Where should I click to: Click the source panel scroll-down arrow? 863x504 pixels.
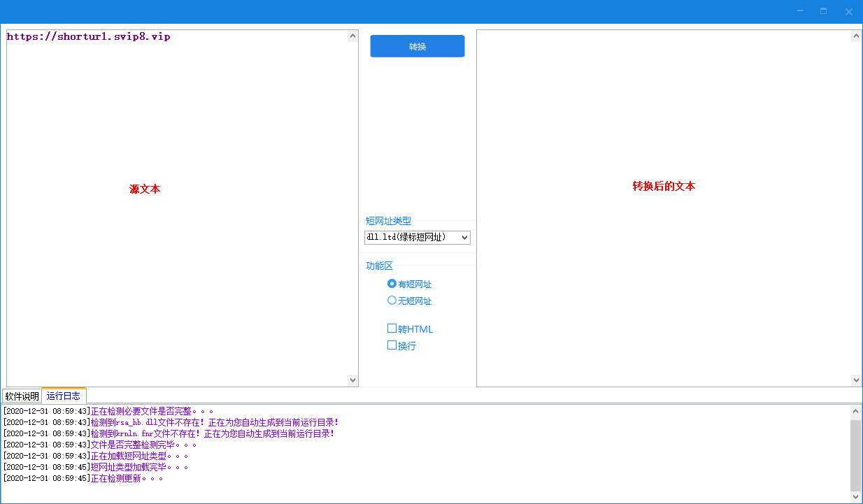click(352, 380)
